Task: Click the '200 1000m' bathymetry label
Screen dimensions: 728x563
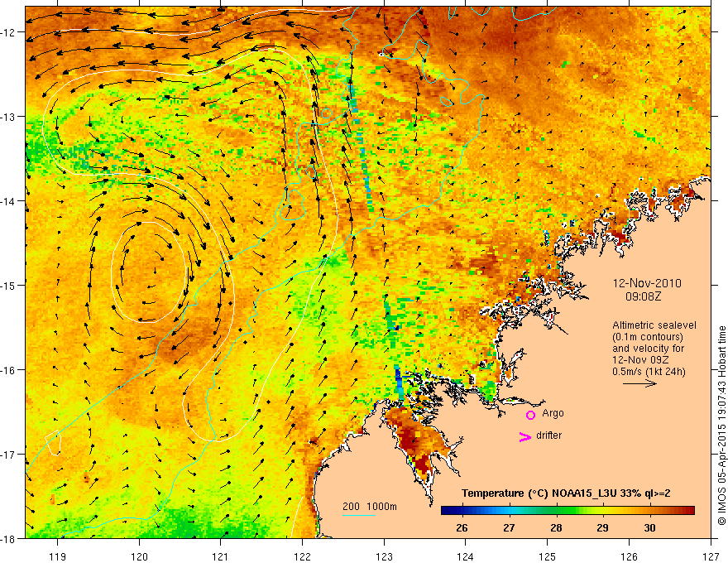Action: pyautogui.click(x=370, y=507)
